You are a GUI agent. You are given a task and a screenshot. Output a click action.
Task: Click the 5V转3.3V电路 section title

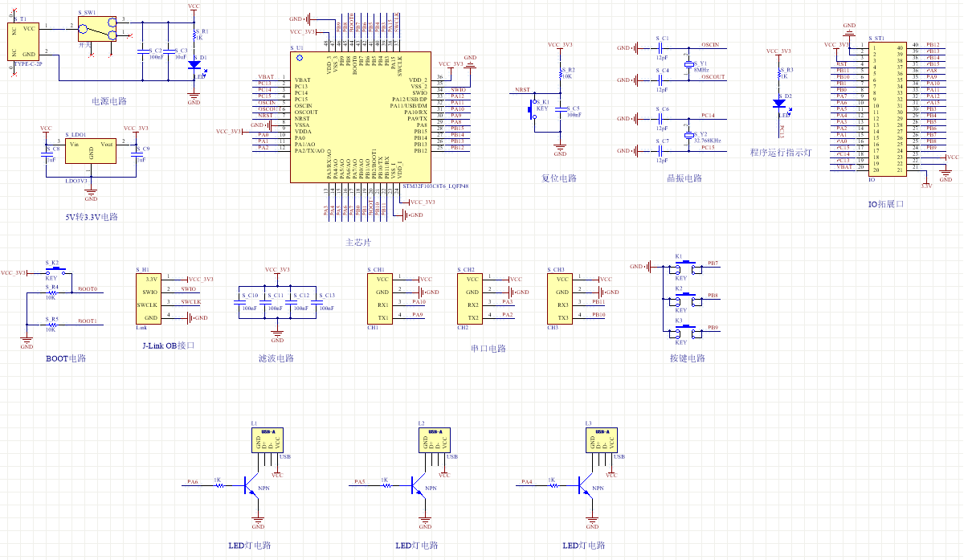click(92, 218)
